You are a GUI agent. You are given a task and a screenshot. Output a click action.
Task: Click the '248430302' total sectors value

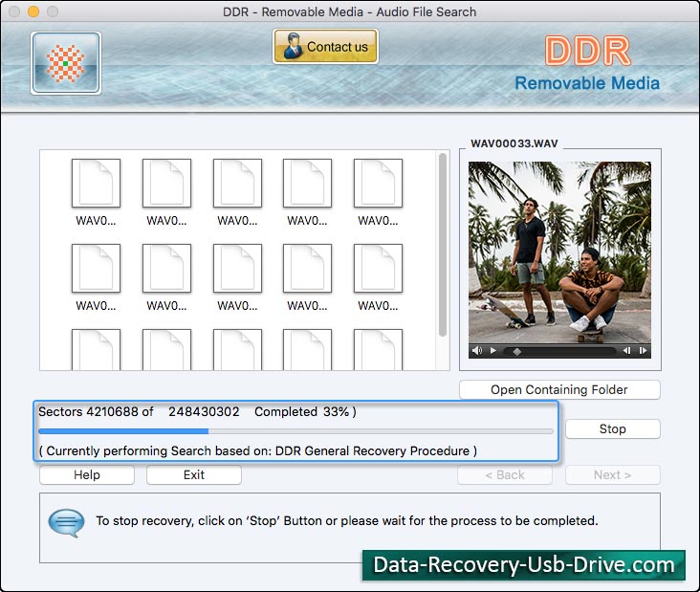click(x=204, y=411)
